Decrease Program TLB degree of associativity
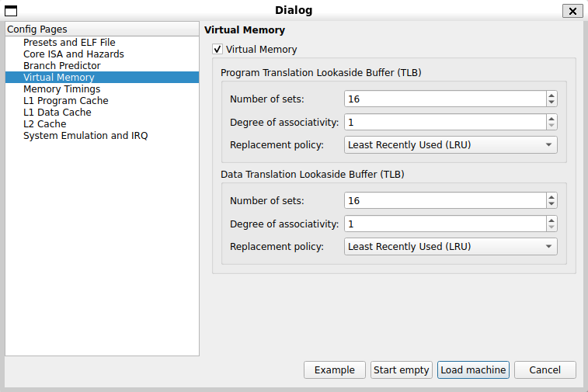588x392 pixels. pos(551,126)
